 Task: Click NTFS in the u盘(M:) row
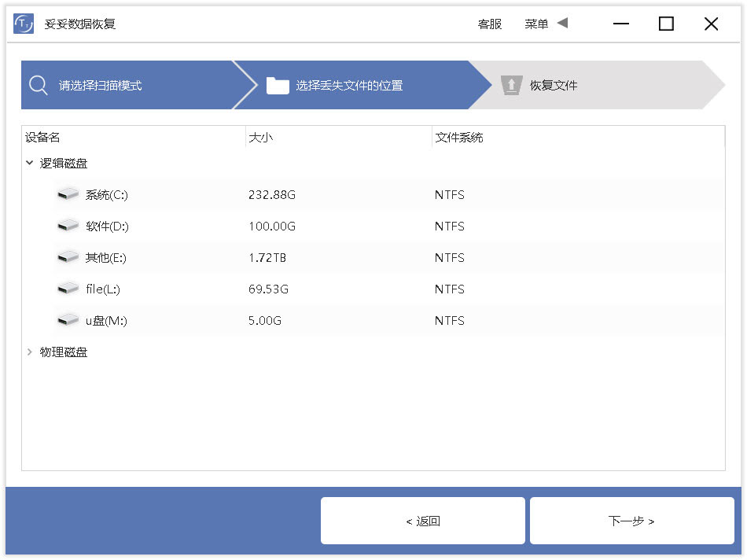pyautogui.click(x=449, y=320)
